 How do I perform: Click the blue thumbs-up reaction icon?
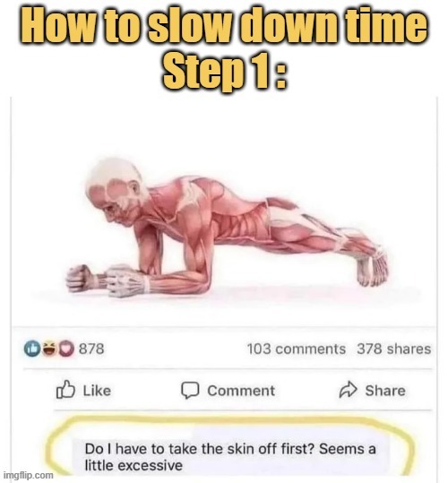(32, 349)
